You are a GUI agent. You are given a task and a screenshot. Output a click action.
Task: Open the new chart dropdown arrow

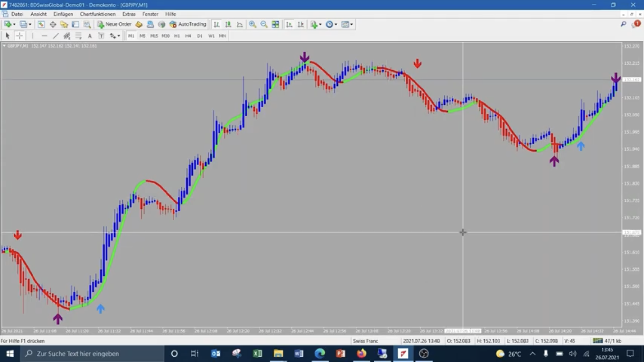[x=14, y=24]
